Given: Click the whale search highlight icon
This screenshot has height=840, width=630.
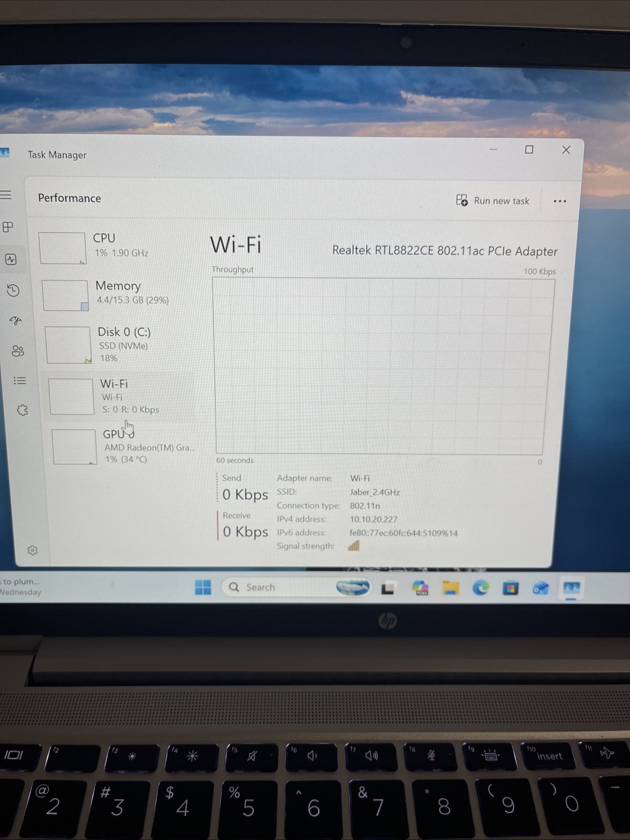Looking at the screenshot, I should 353,587.
